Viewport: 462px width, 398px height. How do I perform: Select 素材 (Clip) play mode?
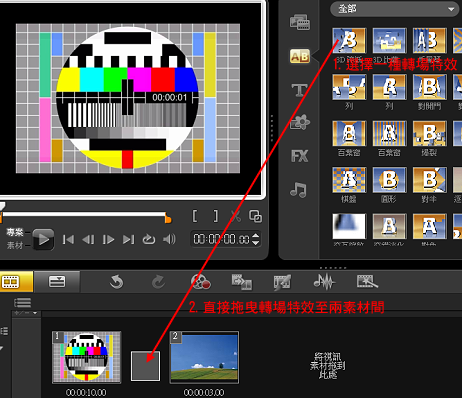coord(15,245)
